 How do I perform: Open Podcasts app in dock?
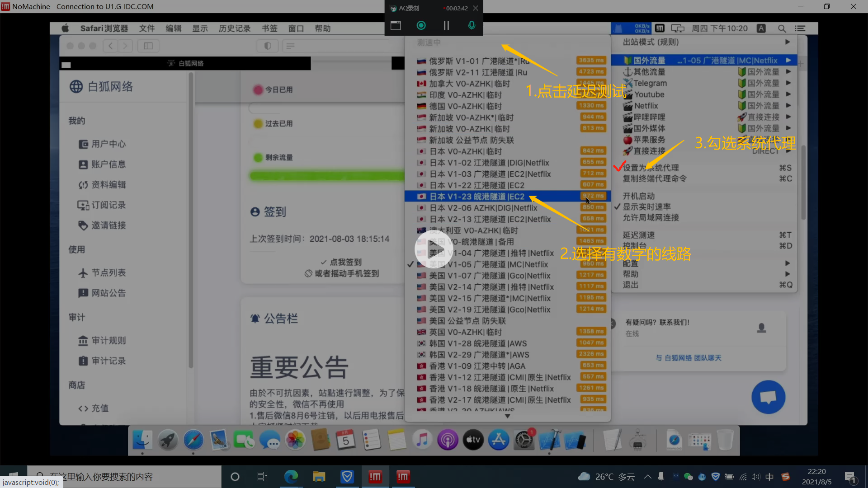point(448,440)
